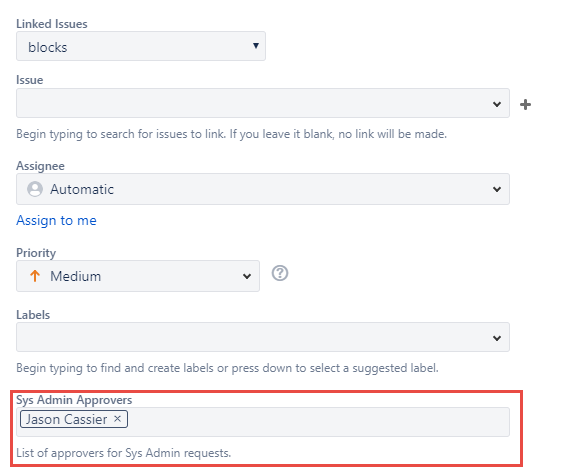Remove Jason Cassier with the x icon
Viewport: 564px width, 473px height.
click(117, 419)
